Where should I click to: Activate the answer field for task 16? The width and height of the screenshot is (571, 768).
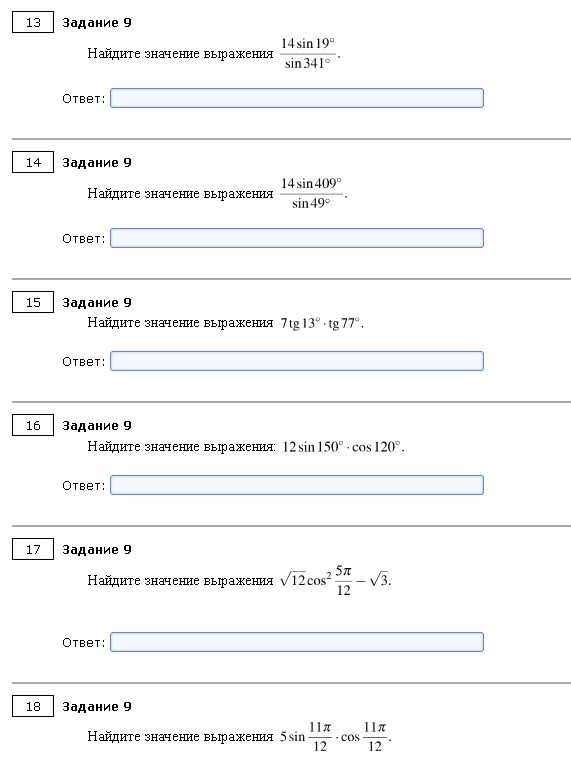(x=297, y=485)
